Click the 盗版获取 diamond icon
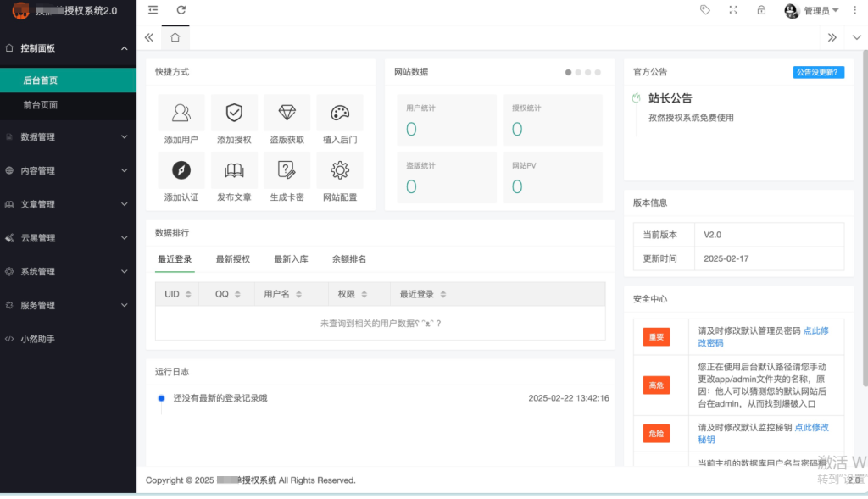Screen dimensions: 868x499 point(287,113)
